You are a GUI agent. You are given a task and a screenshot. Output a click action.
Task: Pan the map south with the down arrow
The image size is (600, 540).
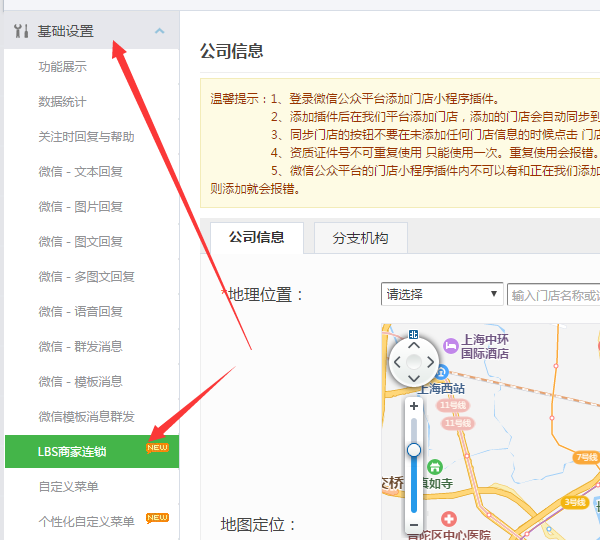[x=414, y=378]
